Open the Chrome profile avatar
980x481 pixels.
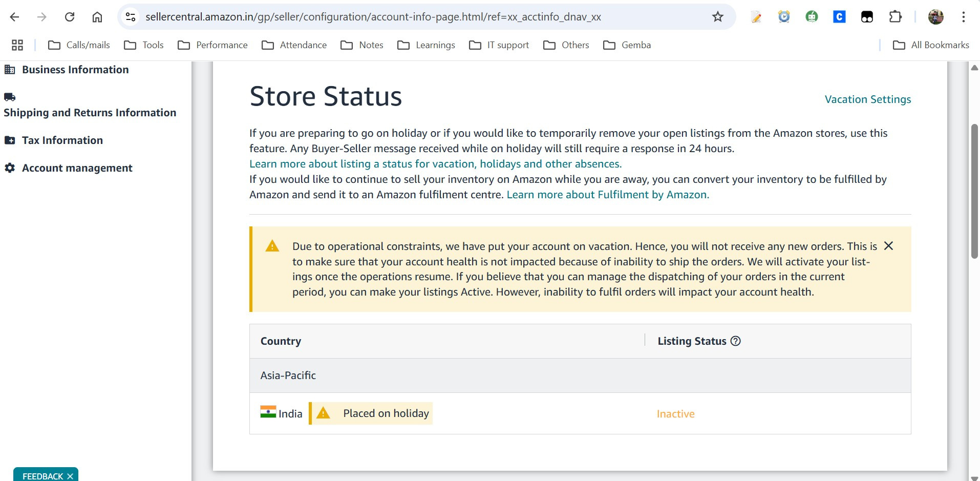click(x=936, y=17)
